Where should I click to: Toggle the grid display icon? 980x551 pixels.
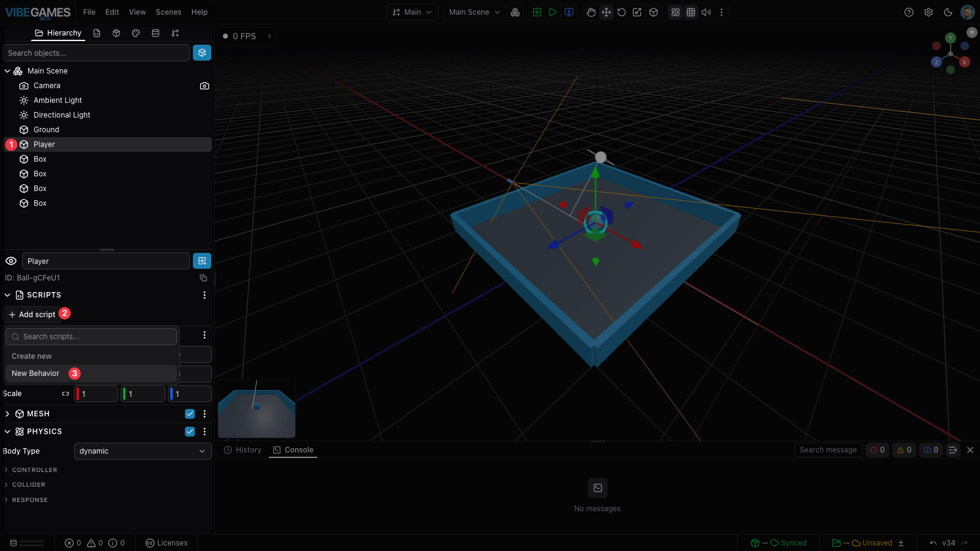tap(691, 12)
